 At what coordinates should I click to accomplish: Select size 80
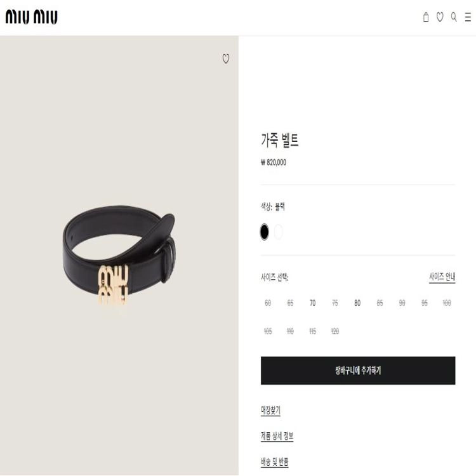(x=357, y=303)
